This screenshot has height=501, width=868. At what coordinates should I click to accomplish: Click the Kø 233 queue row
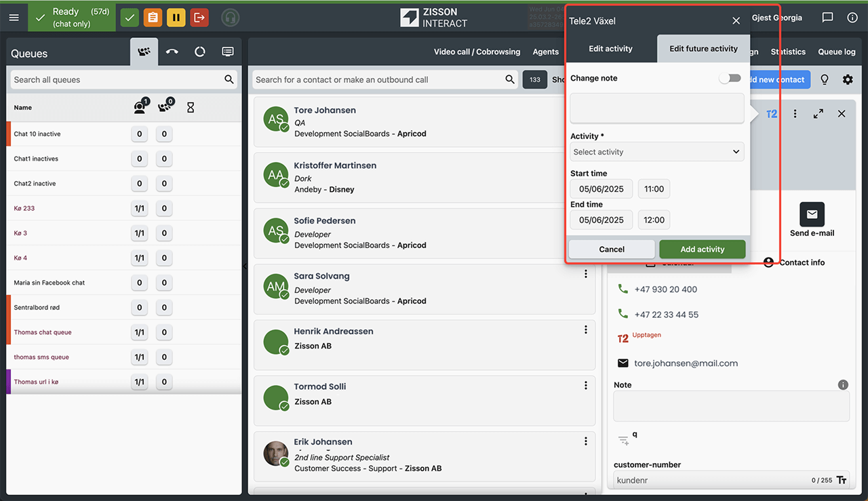click(124, 208)
